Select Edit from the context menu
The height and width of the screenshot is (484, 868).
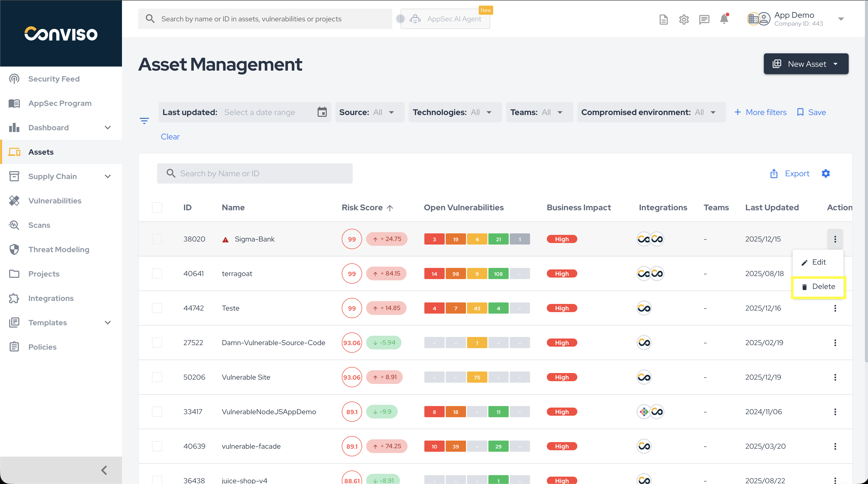818,262
